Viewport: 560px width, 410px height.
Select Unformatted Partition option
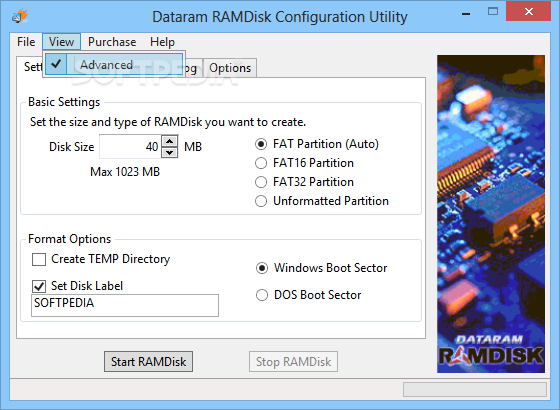[322, 201]
